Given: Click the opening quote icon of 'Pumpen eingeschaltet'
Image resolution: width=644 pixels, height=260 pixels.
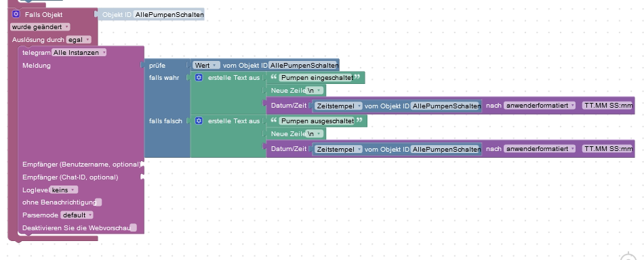Looking at the screenshot, I should (274, 77).
